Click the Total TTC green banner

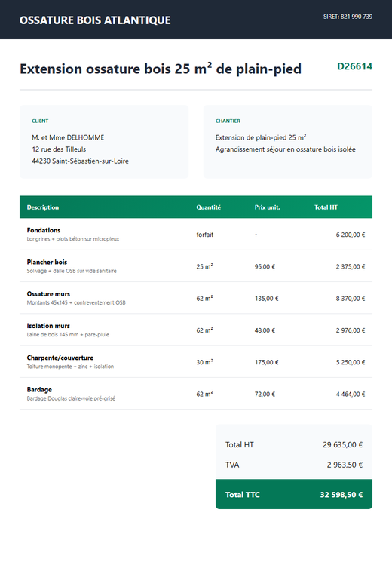coord(294,495)
